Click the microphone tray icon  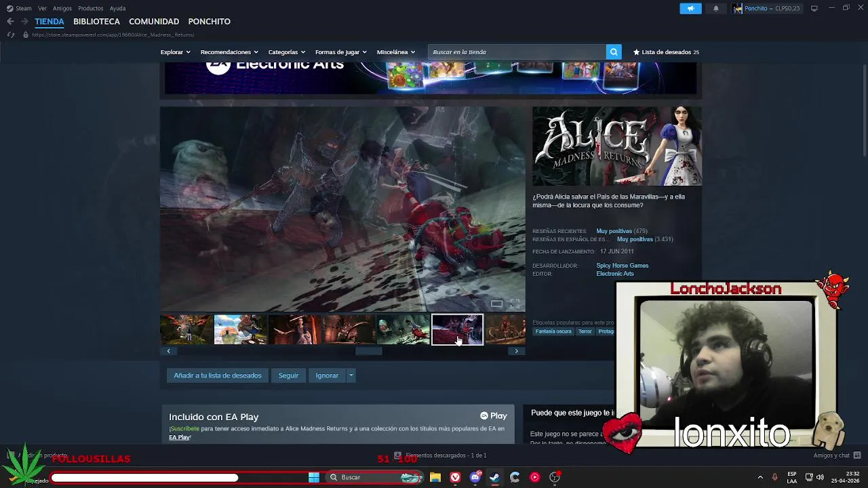(775, 477)
